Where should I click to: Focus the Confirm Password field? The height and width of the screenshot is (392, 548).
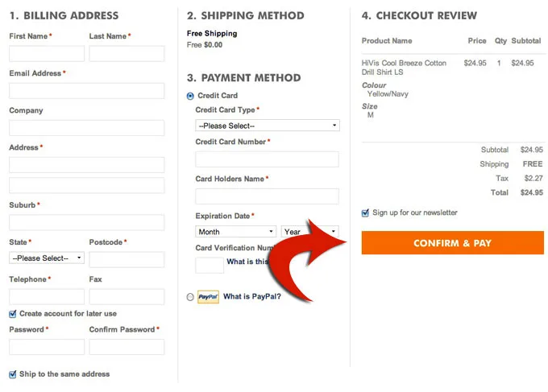[x=127, y=347]
